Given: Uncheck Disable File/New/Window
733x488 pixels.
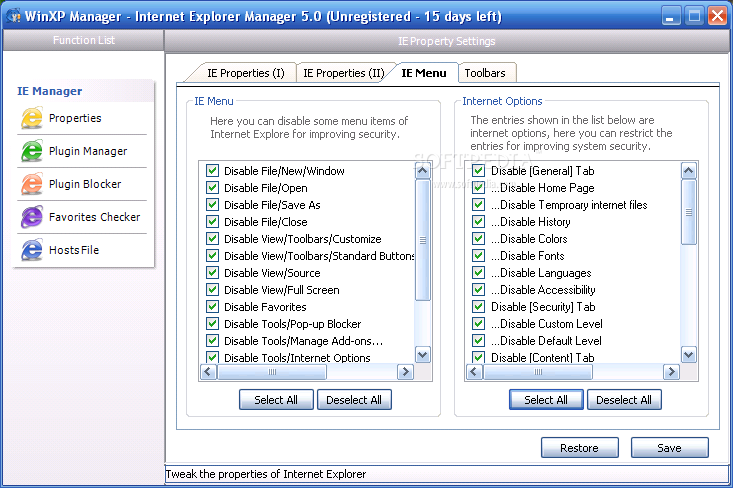Looking at the screenshot, I should click(x=212, y=171).
